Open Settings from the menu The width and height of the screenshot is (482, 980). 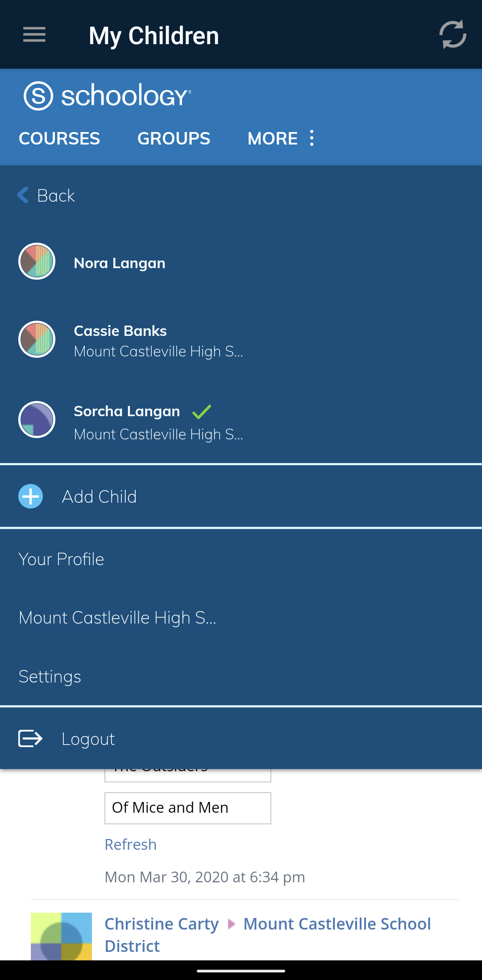50,677
